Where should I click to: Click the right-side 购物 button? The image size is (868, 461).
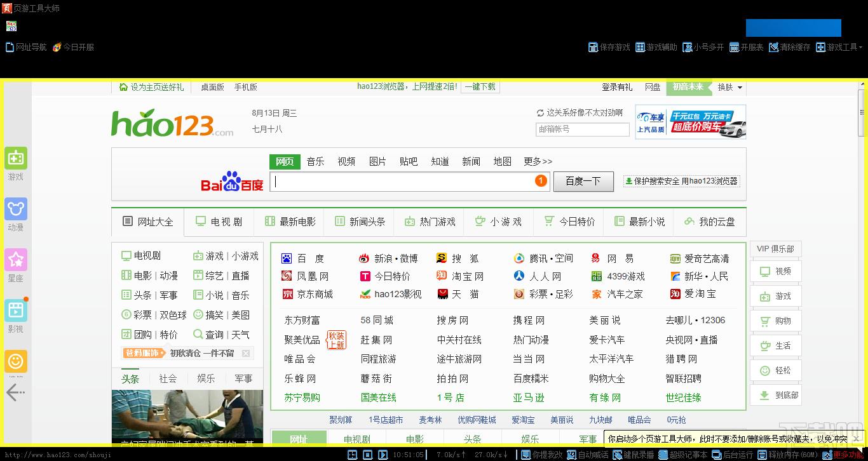(x=776, y=321)
